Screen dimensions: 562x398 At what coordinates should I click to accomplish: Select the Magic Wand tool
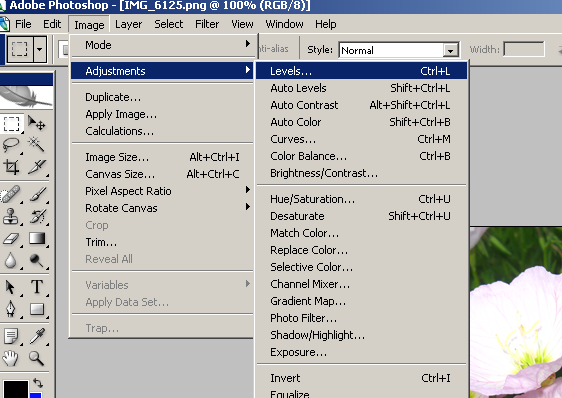(x=37, y=145)
